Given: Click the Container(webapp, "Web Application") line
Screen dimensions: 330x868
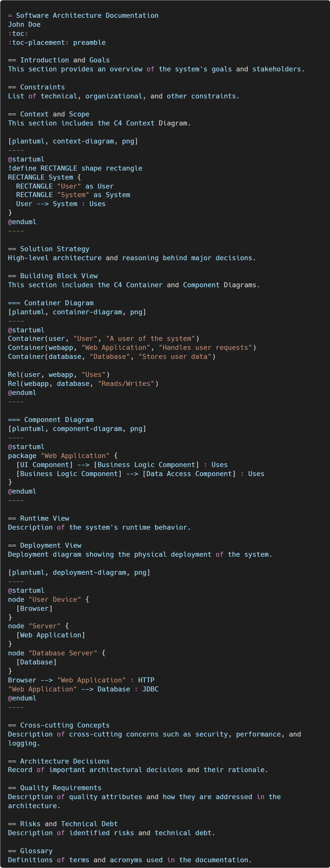Looking at the screenshot, I should [x=132, y=348].
